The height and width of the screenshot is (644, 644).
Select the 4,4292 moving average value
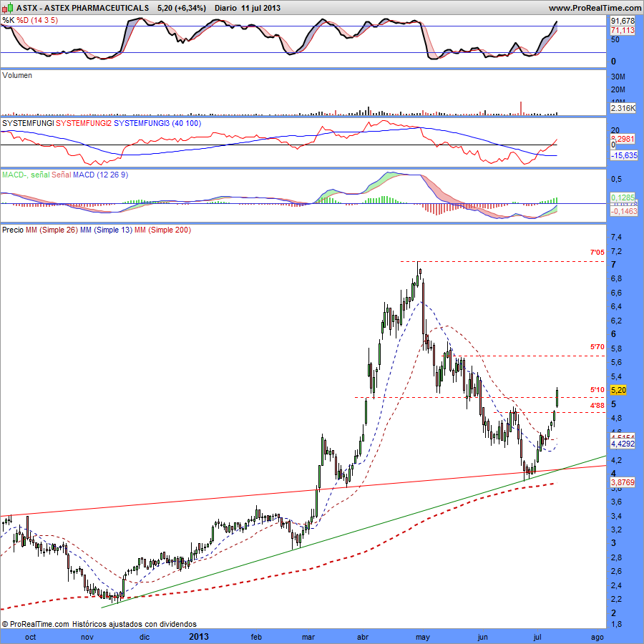[x=623, y=444]
